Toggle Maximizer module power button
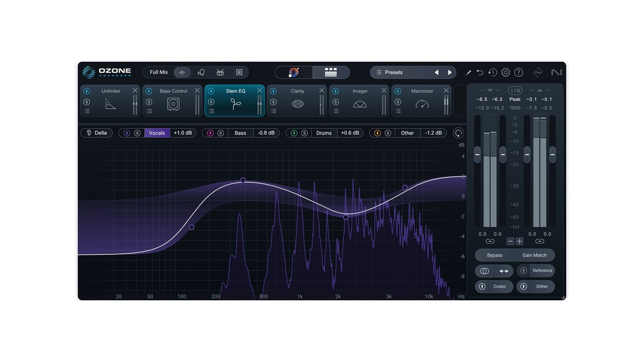 (x=398, y=91)
